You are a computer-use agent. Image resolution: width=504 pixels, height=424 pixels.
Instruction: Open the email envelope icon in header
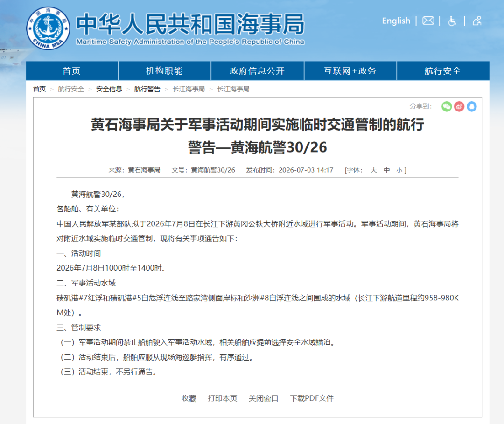point(428,21)
